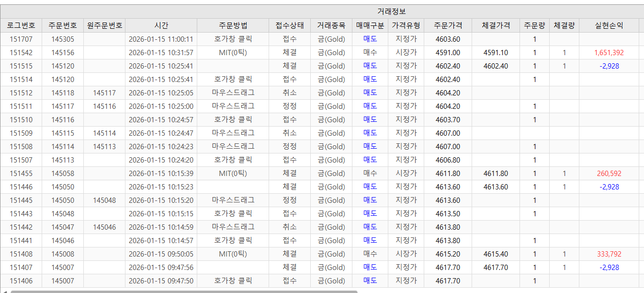Select log number 151408 row
This screenshot has width=644, height=293.
tap(322, 254)
